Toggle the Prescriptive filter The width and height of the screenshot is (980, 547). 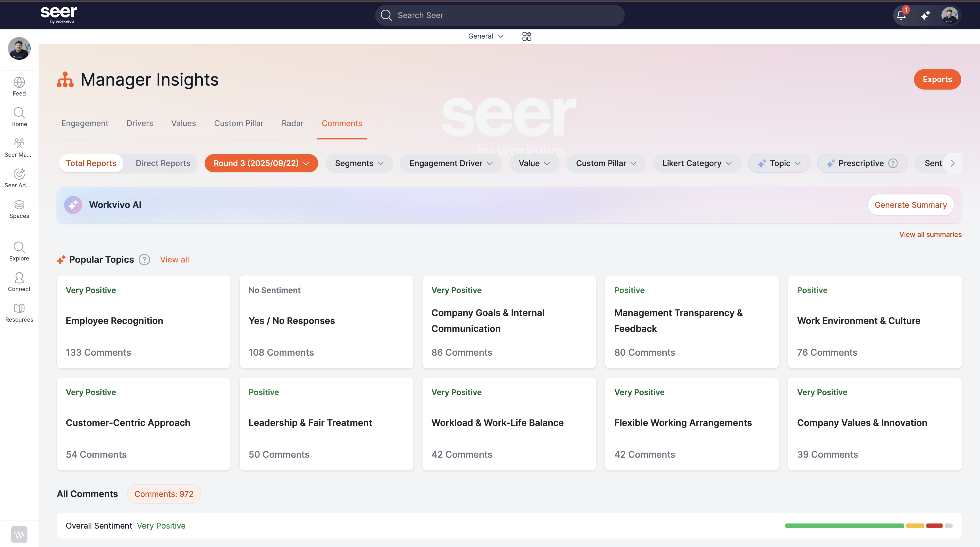tap(862, 163)
